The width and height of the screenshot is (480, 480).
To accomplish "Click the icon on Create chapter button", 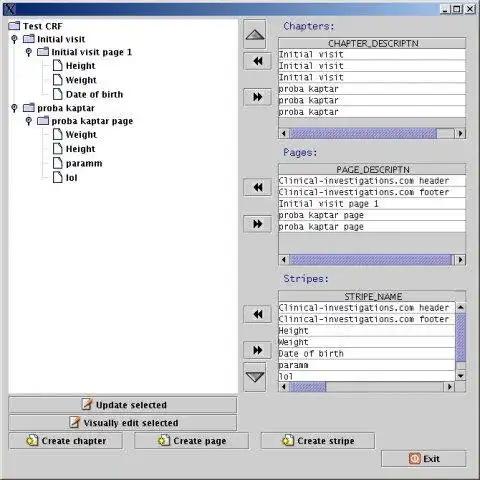I will [32, 441].
